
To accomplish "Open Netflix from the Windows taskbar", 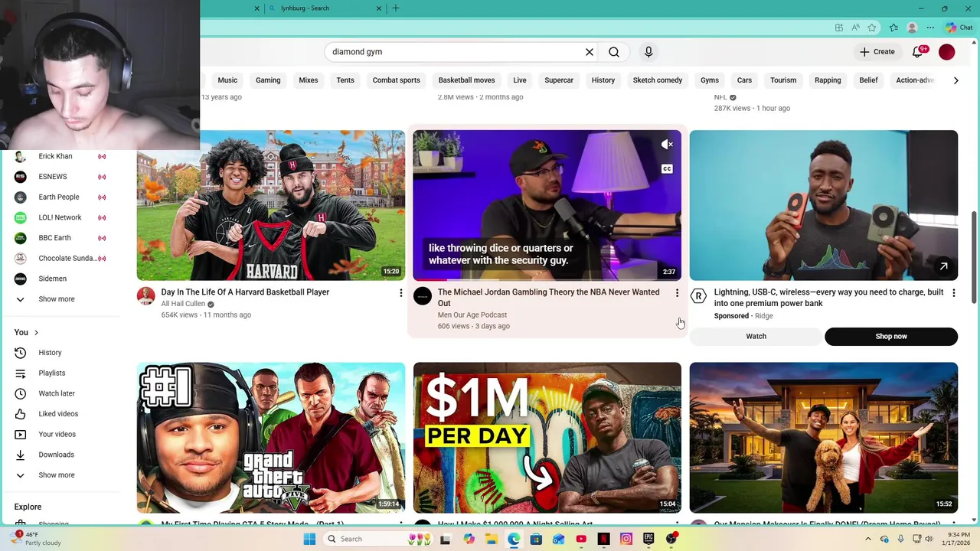I will [603, 539].
